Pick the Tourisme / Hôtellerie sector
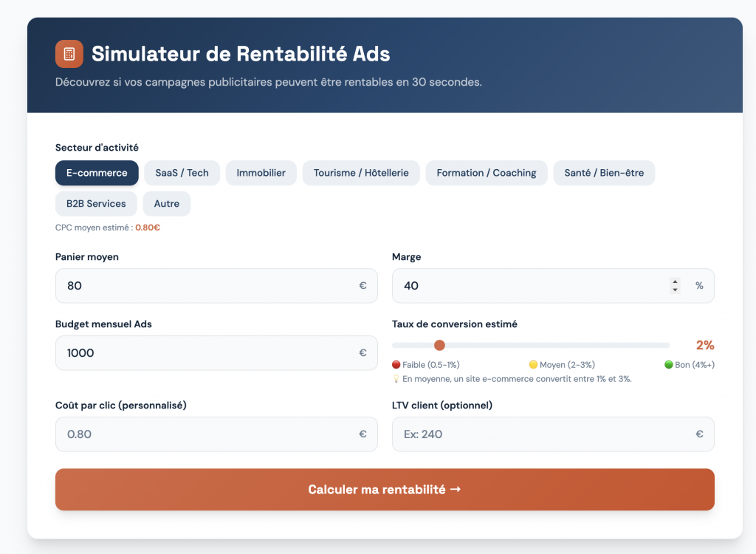 tap(361, 173)
